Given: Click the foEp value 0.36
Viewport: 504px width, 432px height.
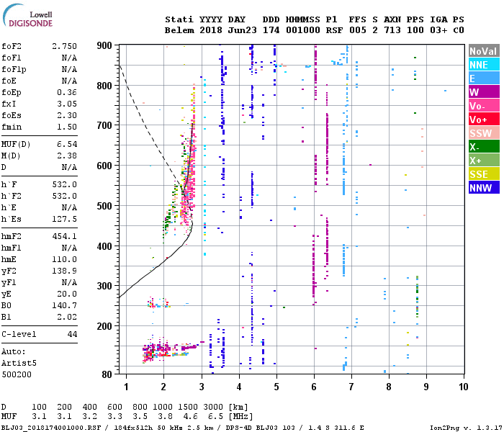Looking at the screenshot, I should tap(67, 92).
